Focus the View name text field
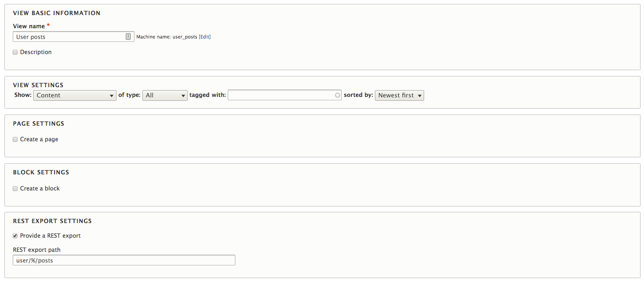The height and width of the screenshot is (282, 644). 68,37
